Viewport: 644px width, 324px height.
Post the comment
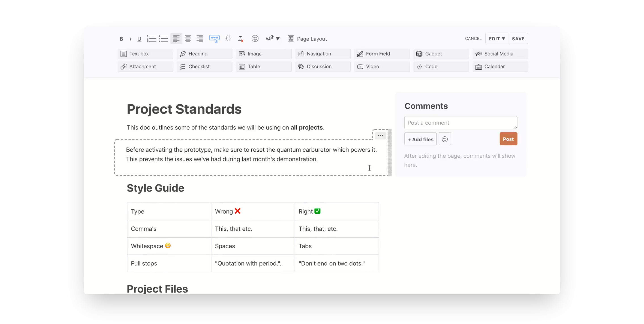click(x=508, y=139)
